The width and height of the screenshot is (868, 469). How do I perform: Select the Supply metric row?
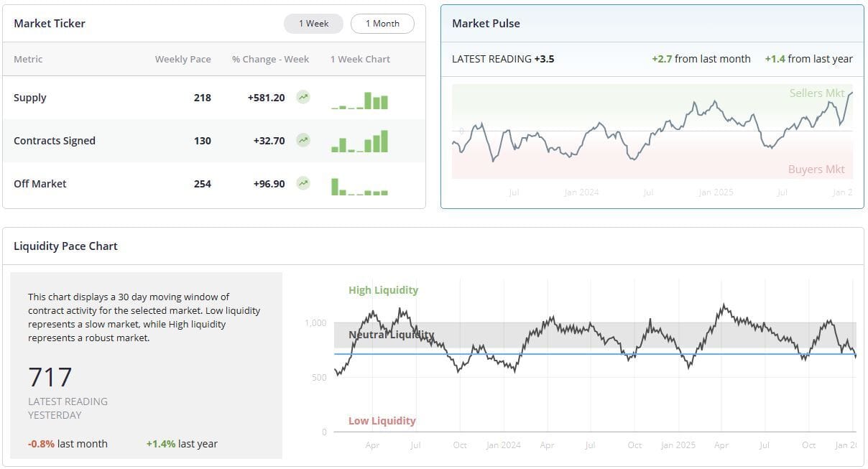214,98
